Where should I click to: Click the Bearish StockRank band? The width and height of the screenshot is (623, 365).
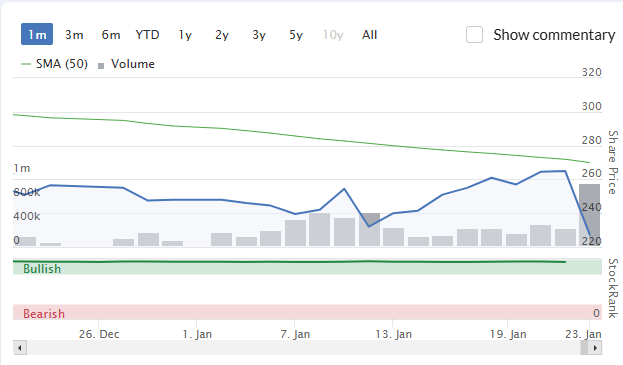point(307,312)
